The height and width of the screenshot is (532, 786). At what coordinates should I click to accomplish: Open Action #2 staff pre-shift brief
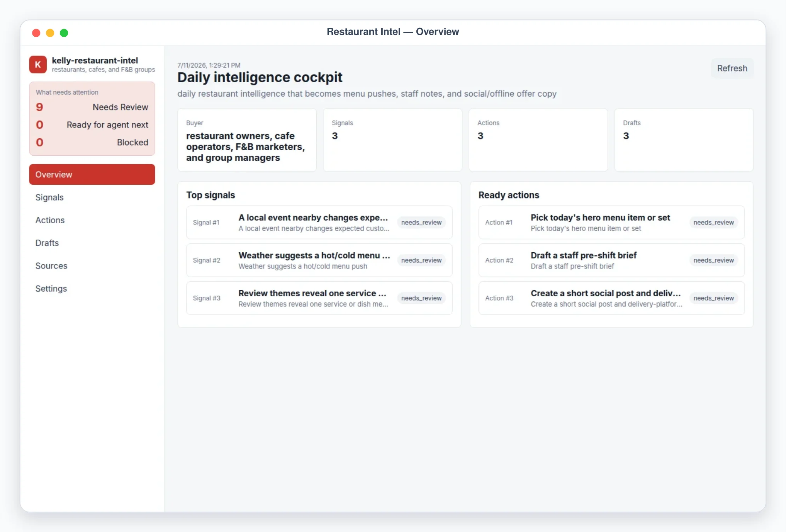[x=611, y=260]
